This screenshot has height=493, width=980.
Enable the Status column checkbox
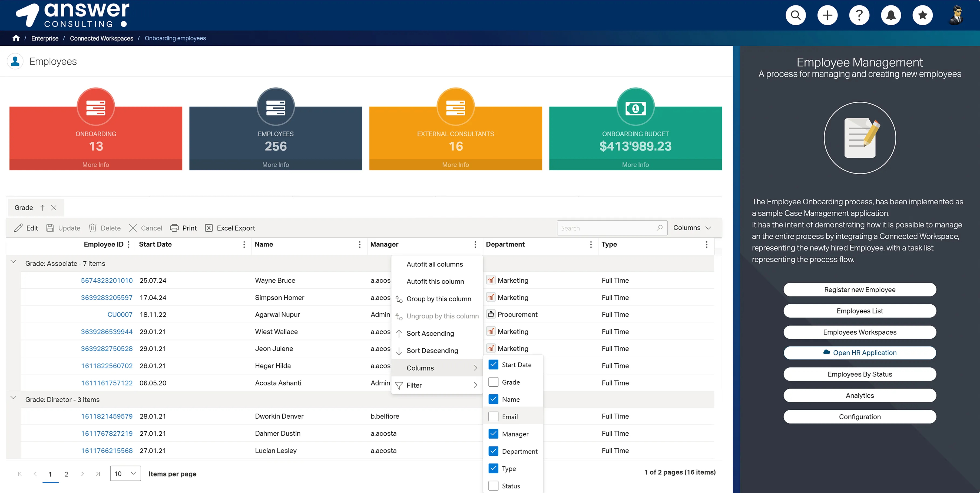pos(494,485)
